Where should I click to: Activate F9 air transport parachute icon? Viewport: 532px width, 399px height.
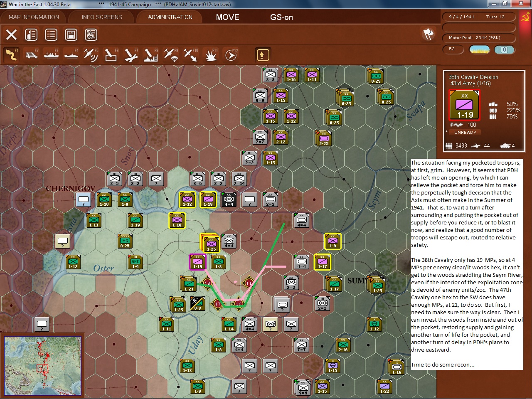(x=171, y=54)
